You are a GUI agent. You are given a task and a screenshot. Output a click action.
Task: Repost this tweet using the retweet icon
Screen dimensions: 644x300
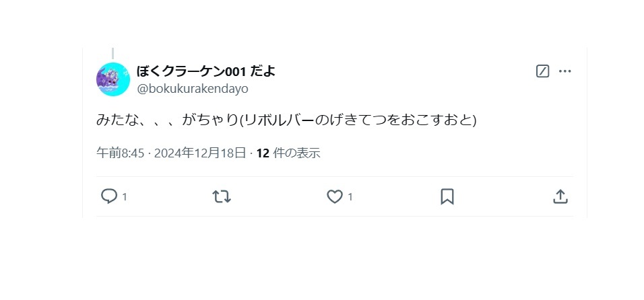pyautogui.click(x=222, y=196)
